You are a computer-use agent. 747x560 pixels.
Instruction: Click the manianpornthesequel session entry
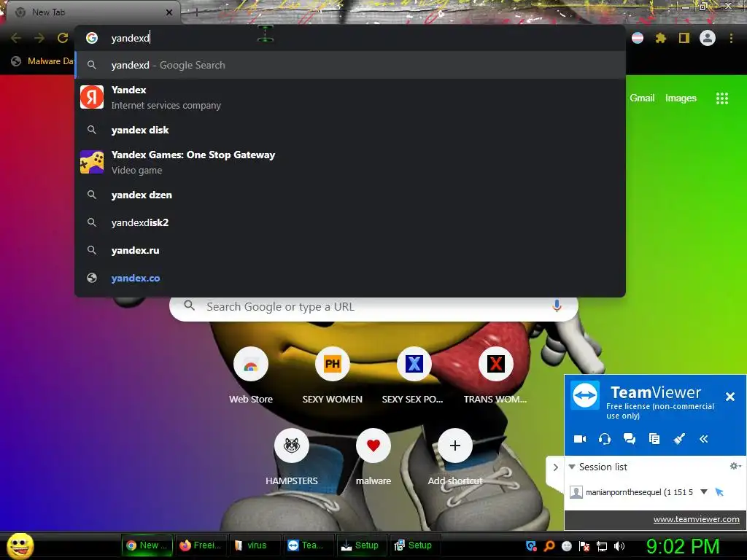coord(639,492)
